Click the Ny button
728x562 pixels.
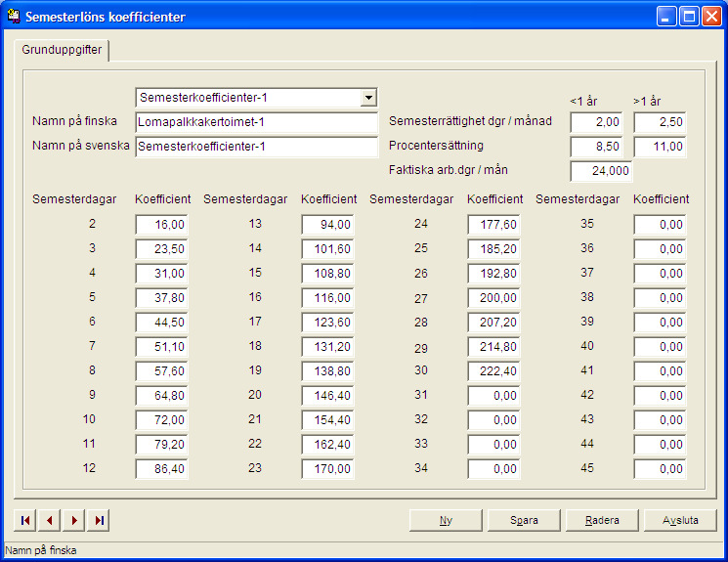[446, 520]
